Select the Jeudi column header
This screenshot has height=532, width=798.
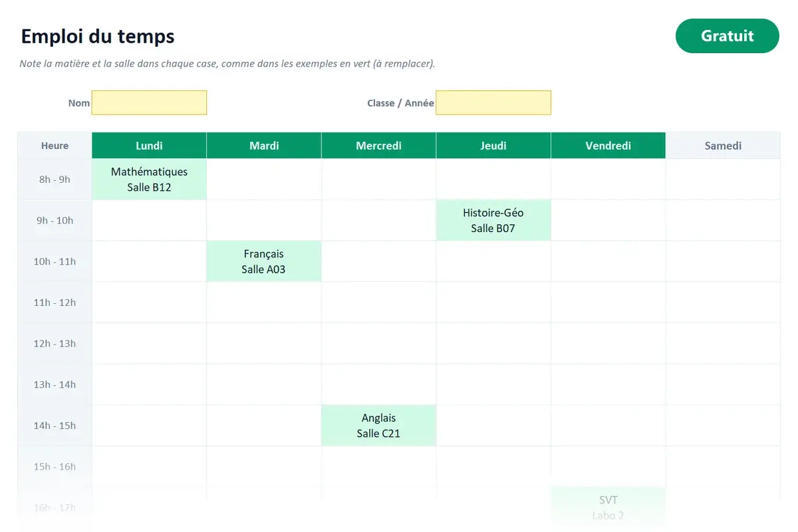coord(493,146)
